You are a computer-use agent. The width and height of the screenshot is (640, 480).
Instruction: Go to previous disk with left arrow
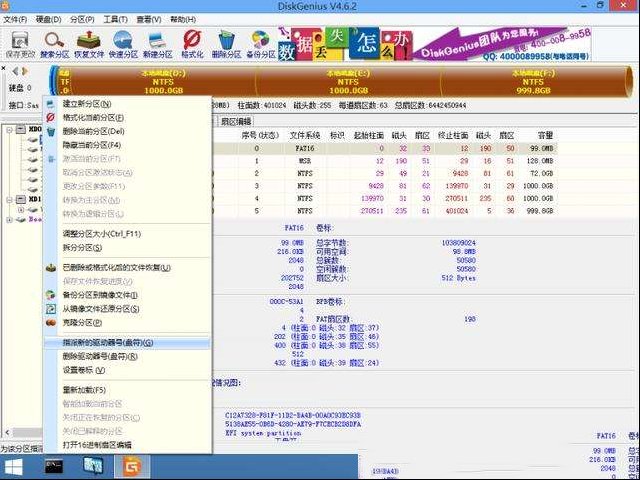point(15,71)
